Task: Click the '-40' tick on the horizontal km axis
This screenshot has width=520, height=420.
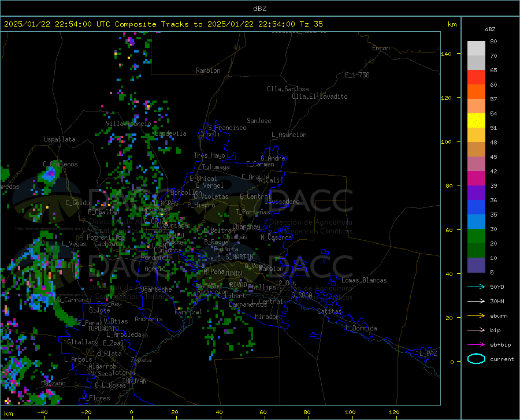Action: [42, 412]
